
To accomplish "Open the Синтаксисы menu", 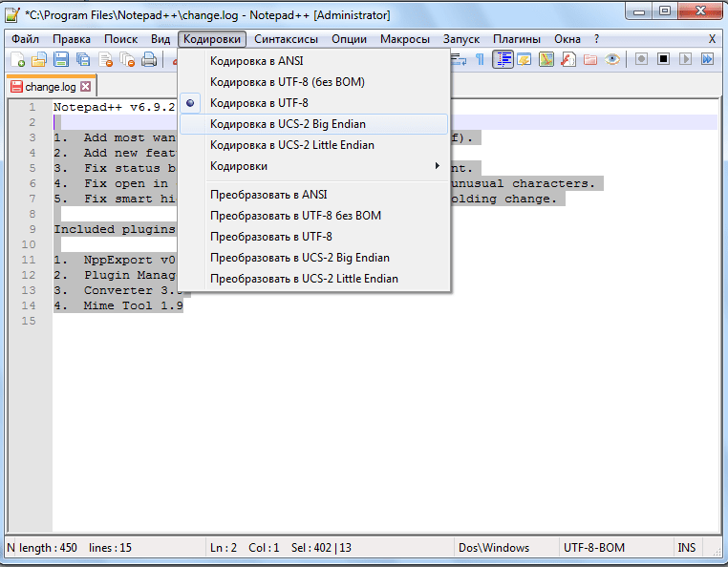I will click(288, 39).
